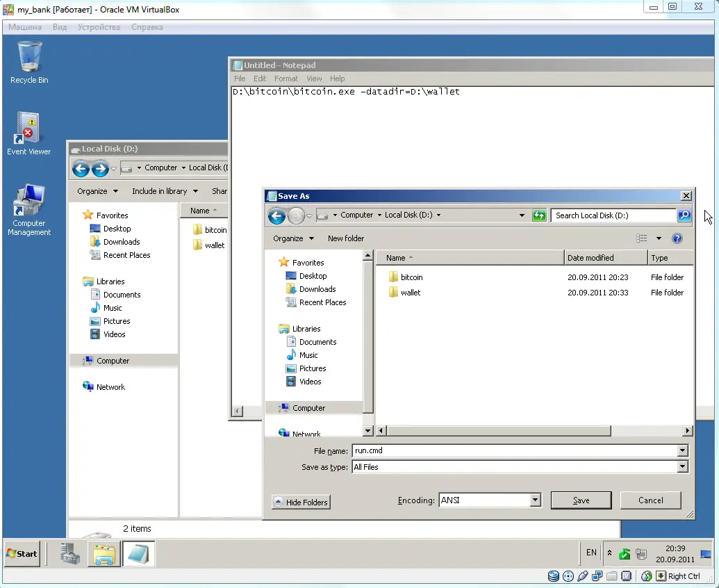Select the wallet folder in Save As
The height and width of the screenshot is (588, 719).
(x=411, y=293)
